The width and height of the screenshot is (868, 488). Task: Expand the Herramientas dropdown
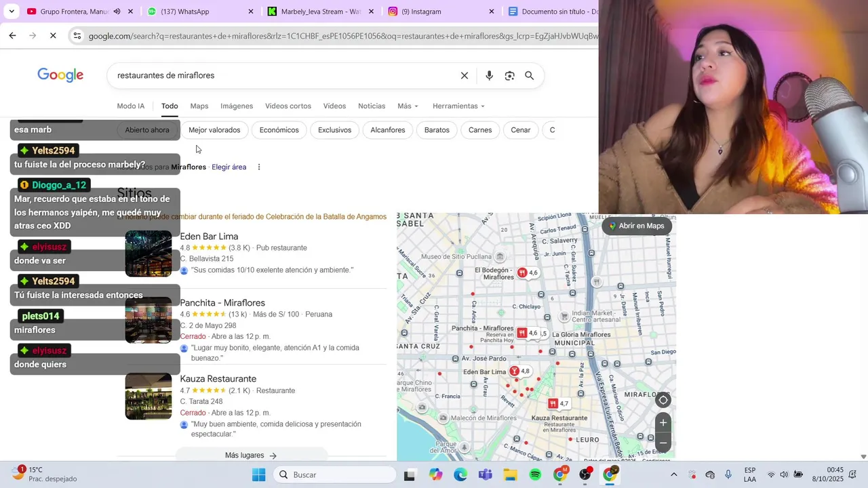tap(459, 106)
